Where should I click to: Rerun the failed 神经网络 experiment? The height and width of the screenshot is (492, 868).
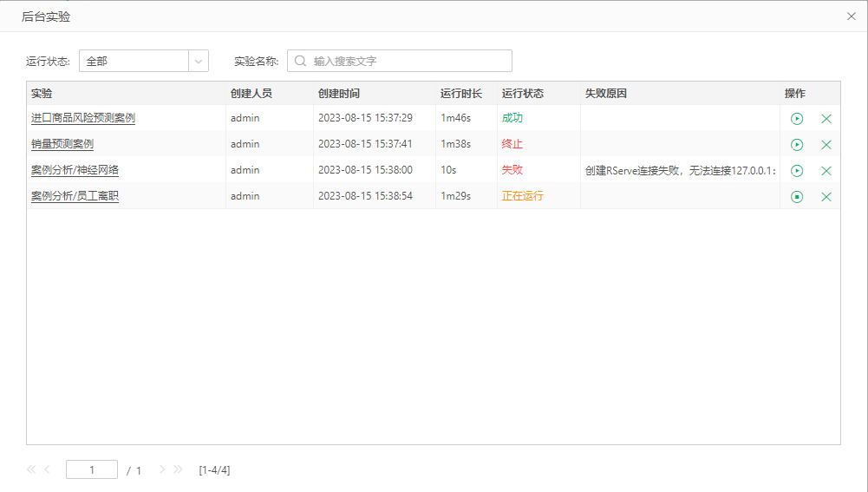point(797,171)
